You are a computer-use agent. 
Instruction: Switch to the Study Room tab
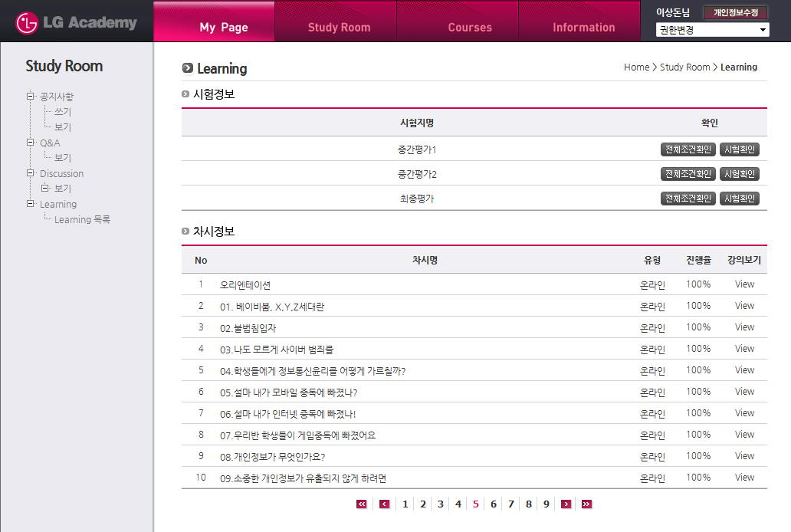click(339, 28)
